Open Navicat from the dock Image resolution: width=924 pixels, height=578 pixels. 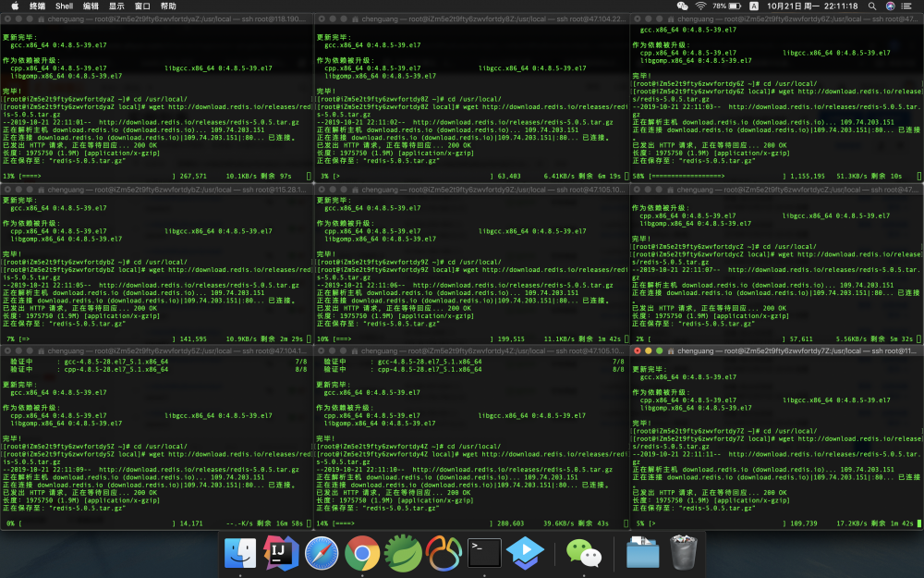pos(444,552)
